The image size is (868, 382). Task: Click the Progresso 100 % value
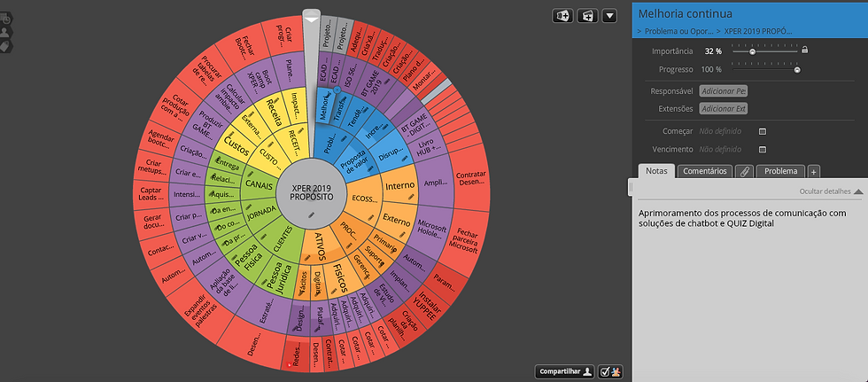711,70
